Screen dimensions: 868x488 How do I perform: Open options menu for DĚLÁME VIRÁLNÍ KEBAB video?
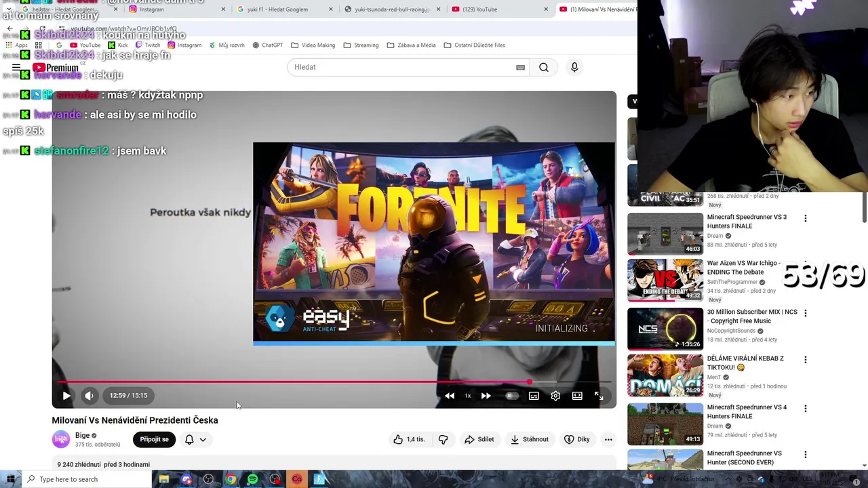(806, 359)
